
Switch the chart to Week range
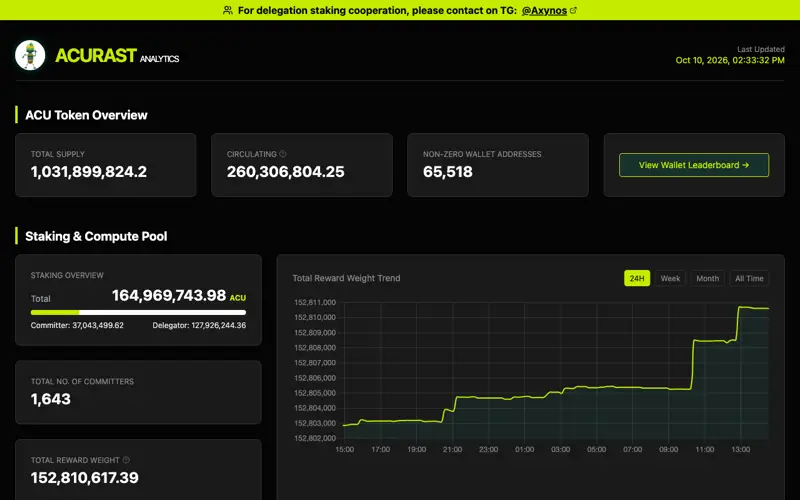click(x=670, y=278)
